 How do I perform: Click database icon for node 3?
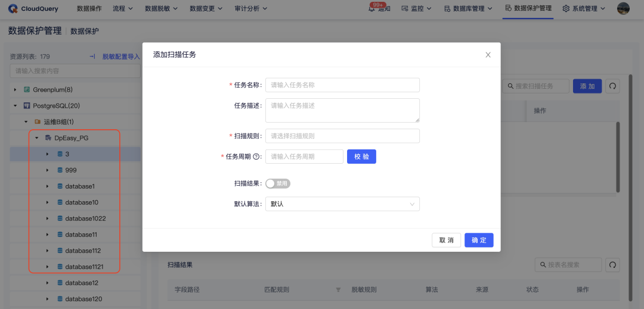pyautogui.click(x=60, y=154)
